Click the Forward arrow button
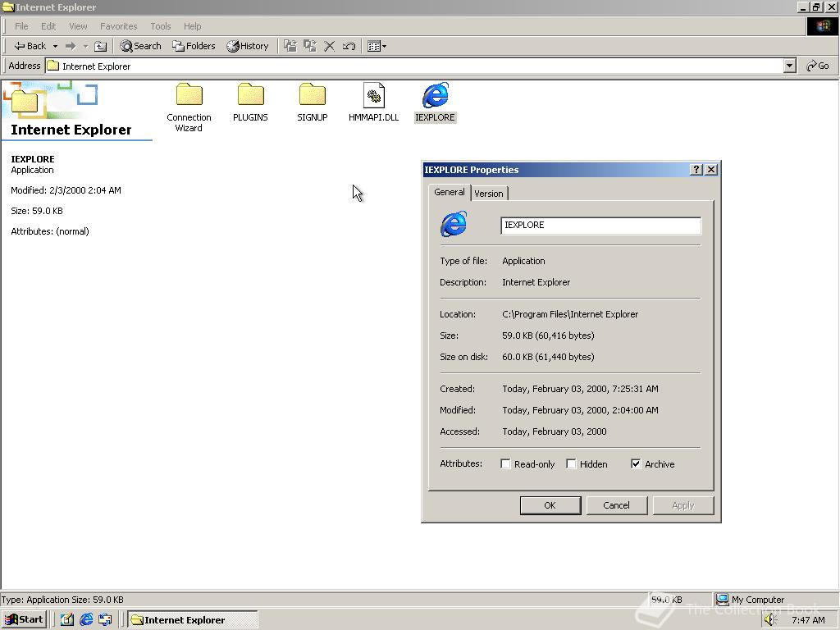Screen dimensions: 840x630 coord(71,46)
